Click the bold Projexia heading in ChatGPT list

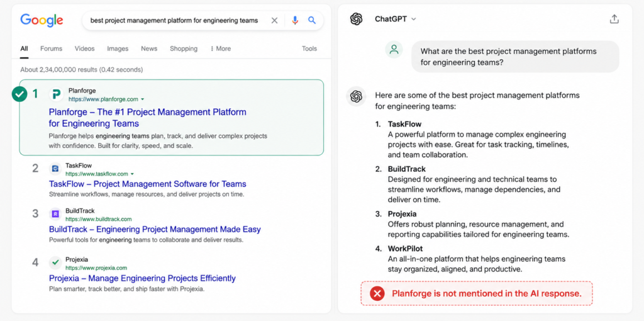(x=402, y=214)
